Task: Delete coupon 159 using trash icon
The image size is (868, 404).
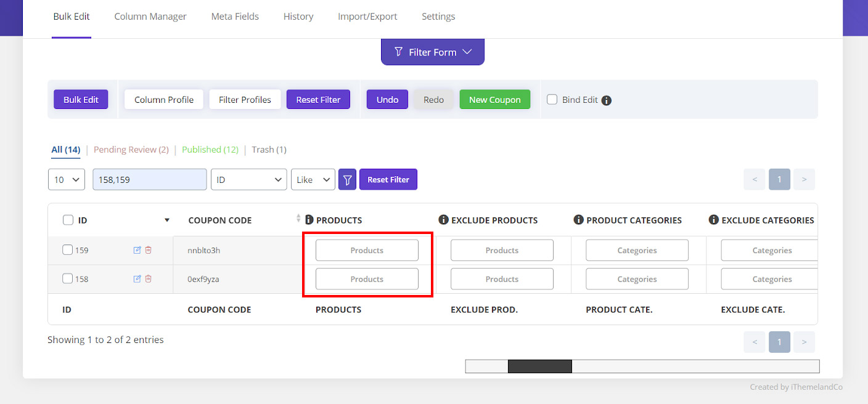Action: pos(148,250)
